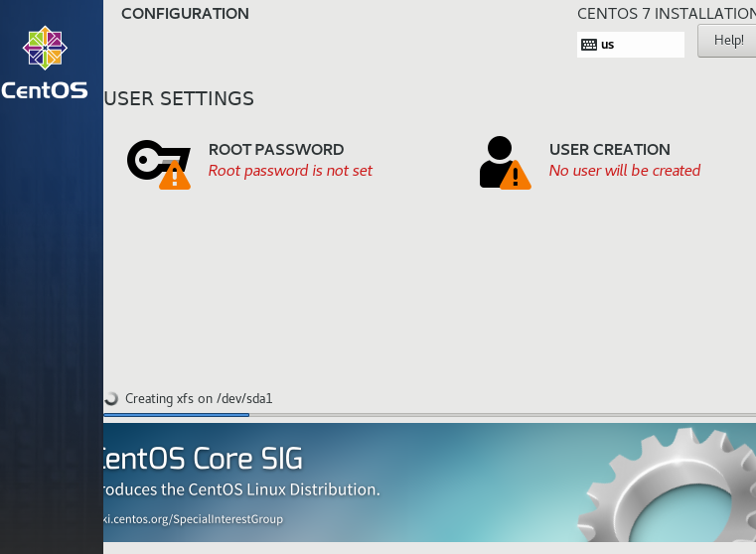Image resolution: width=756 pixels, height=554 pixels.
Task: Click the CENTOS 7 INSTALLATION title
Action: coord(667,14)
